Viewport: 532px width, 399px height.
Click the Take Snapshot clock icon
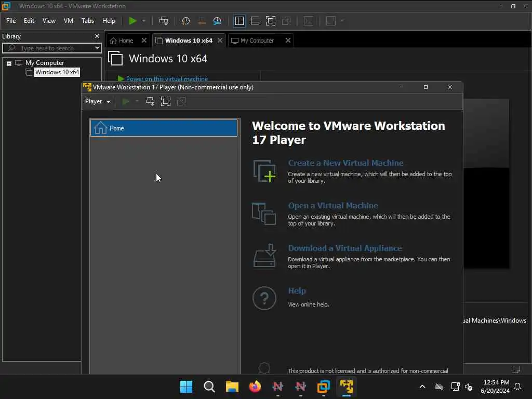point(185,21)
